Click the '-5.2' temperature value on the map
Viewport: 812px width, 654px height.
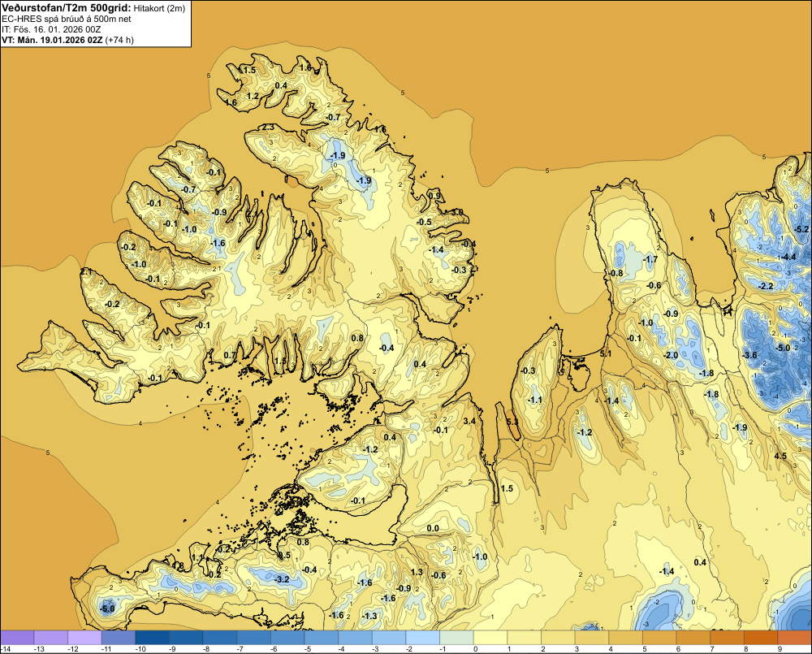point(801,229)
